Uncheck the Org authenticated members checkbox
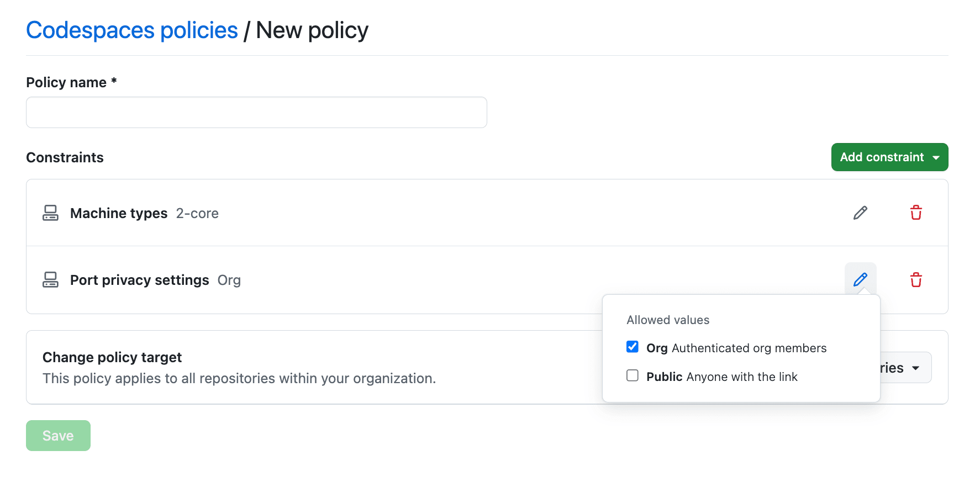 pyautogui.click(x=633, y=347)
